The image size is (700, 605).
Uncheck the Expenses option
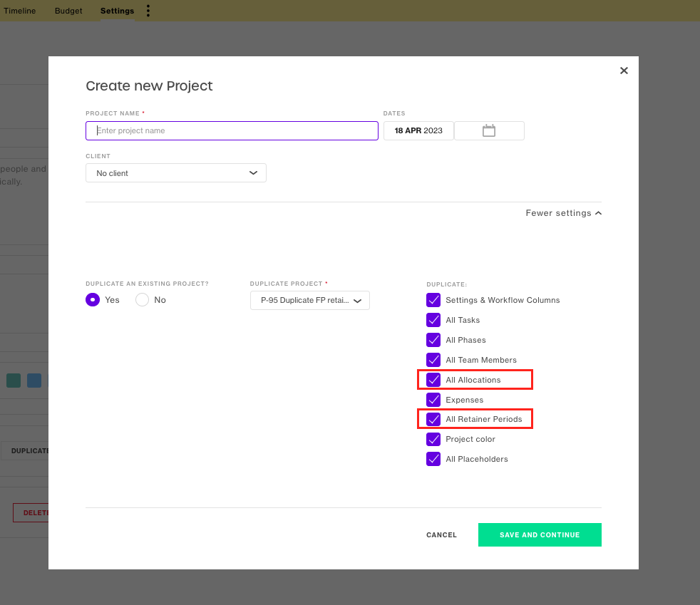[x=433, y=400]
